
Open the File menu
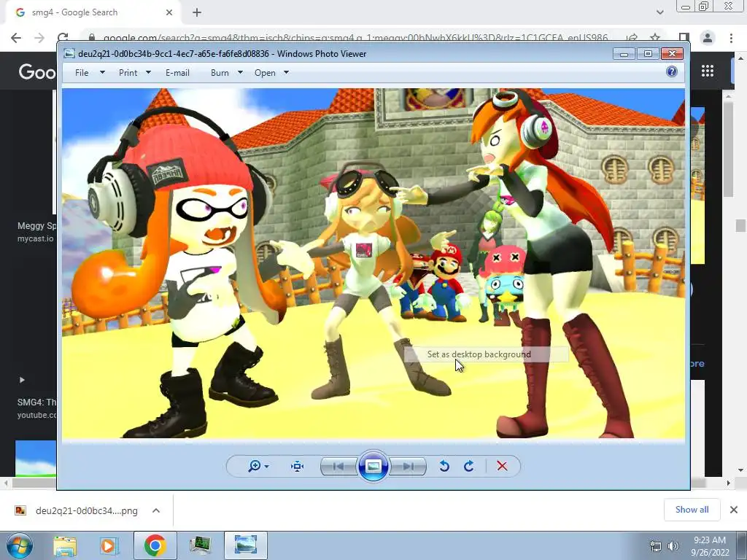[x=82, y=73]
